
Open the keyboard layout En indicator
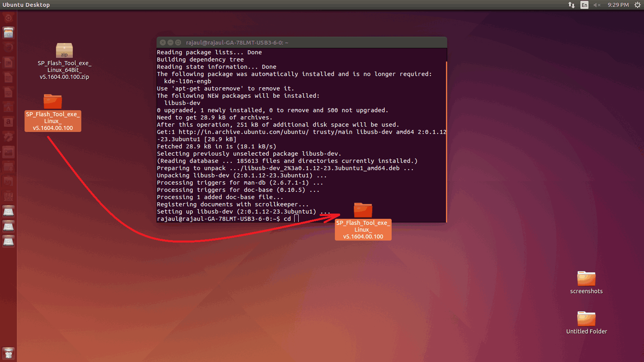click(584, 5)
